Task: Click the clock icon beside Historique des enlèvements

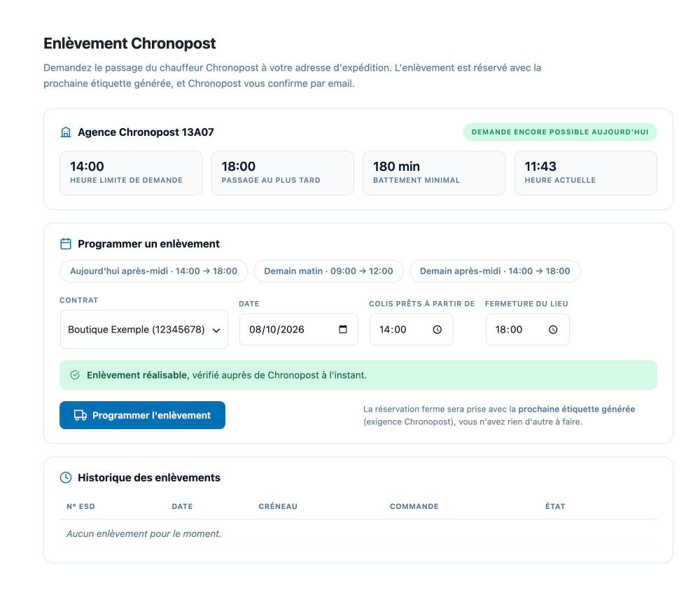Action: pos(66,477)
